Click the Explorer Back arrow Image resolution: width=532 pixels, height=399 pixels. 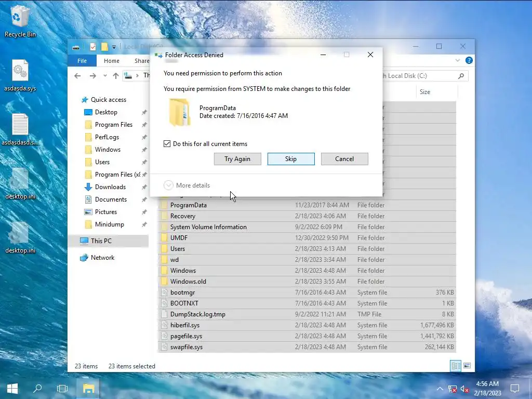pyautogui.click(x=77, y=76)
